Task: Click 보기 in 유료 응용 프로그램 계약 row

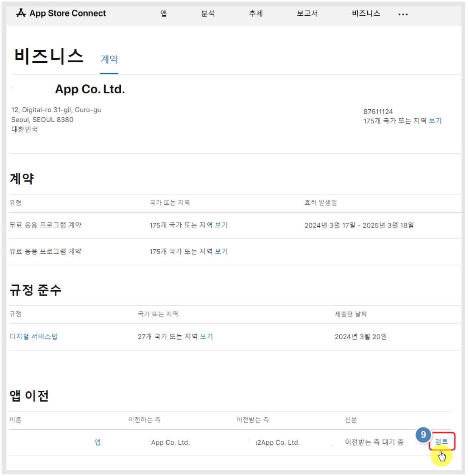Action: click(x=221, y=251)
